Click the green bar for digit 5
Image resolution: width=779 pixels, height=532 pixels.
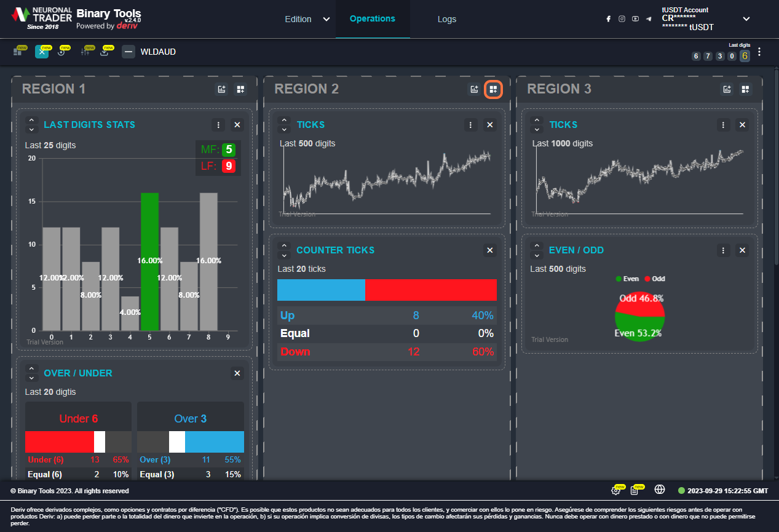pos(149,261)
